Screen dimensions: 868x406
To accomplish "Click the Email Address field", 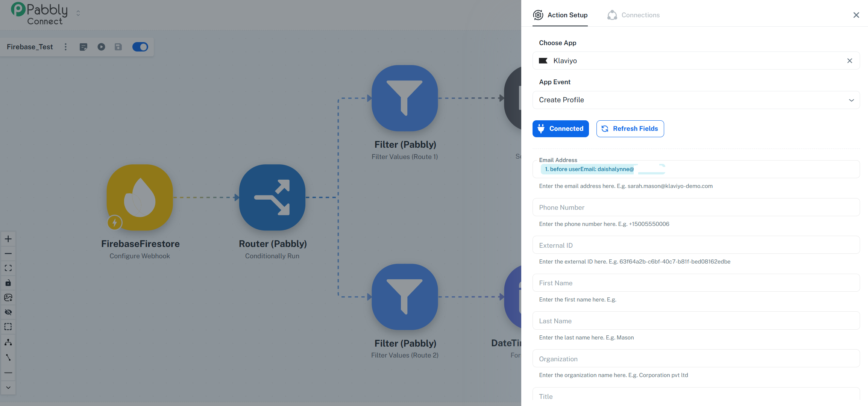I will [696, 169].
